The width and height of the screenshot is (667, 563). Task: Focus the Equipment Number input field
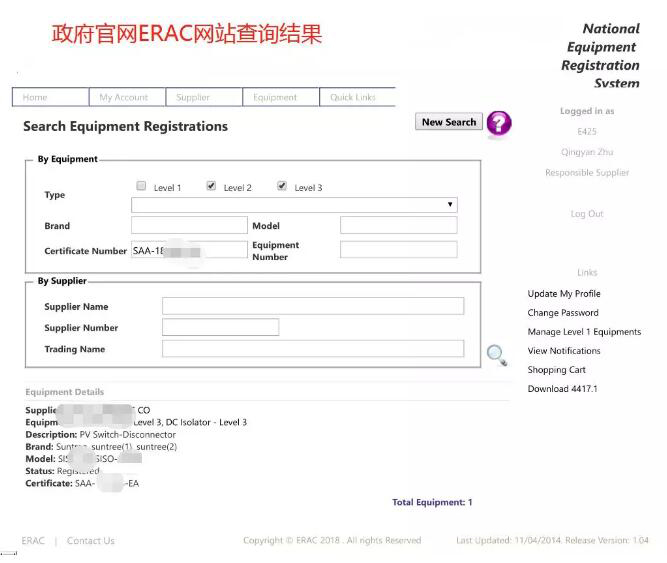(x=399, y=250)
